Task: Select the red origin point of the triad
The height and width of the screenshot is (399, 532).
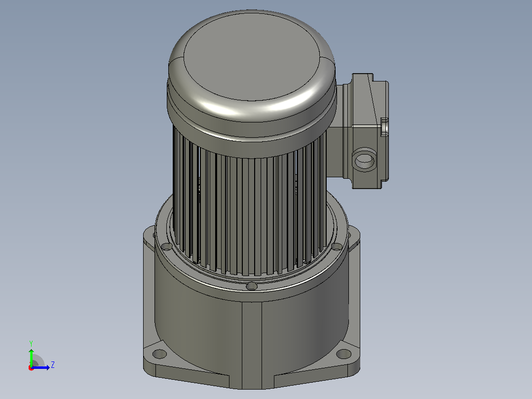Action: point(31,368)
